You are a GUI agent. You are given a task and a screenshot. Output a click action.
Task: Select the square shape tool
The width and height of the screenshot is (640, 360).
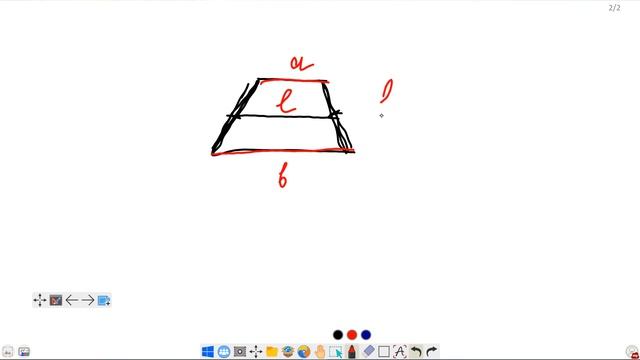[x=384, y=351]
